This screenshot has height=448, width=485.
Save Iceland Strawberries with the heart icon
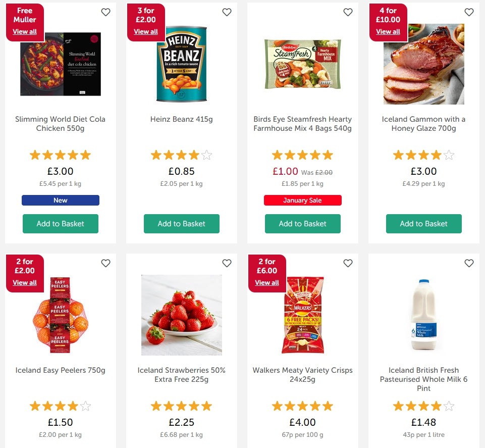[227, 263]
